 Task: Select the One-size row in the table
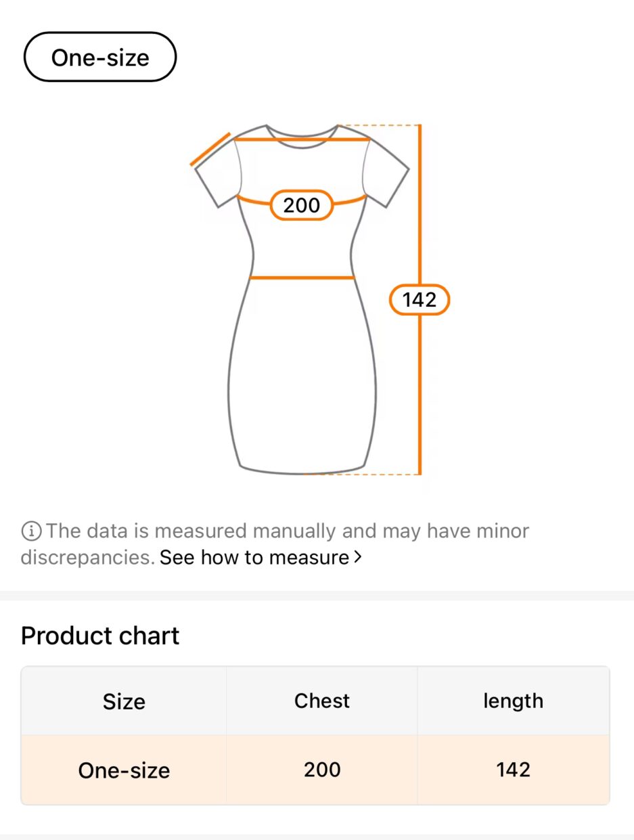[x=124, y=770]
